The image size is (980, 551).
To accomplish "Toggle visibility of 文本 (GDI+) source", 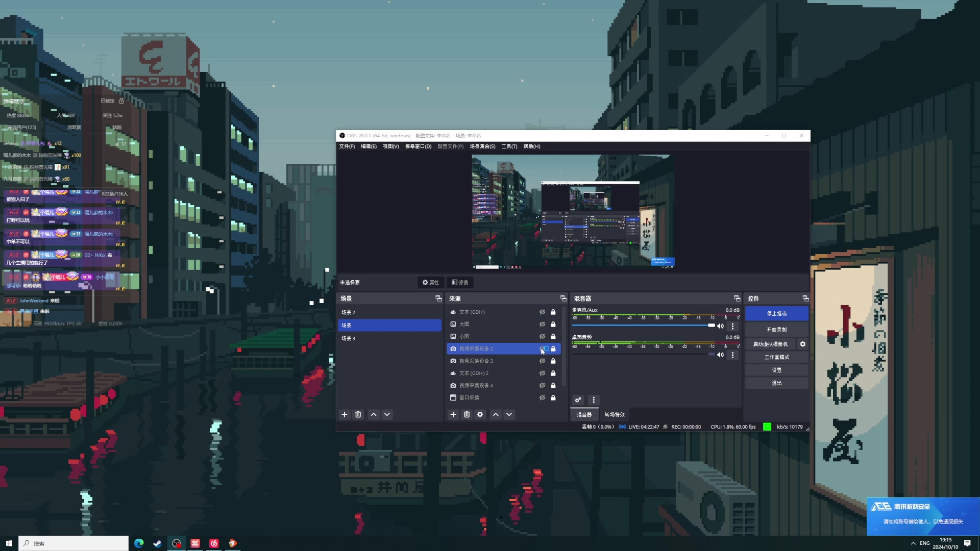I will pos(543,312).
